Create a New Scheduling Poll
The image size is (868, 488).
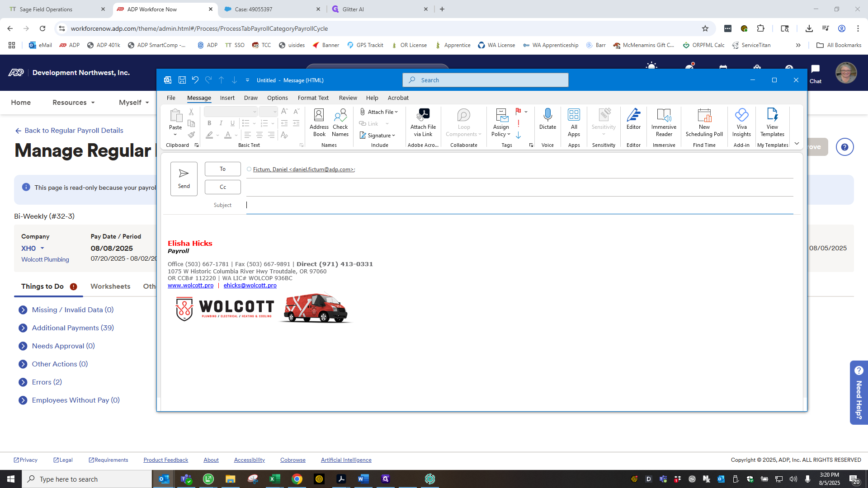pyautogui.click(x=704, y=122)
